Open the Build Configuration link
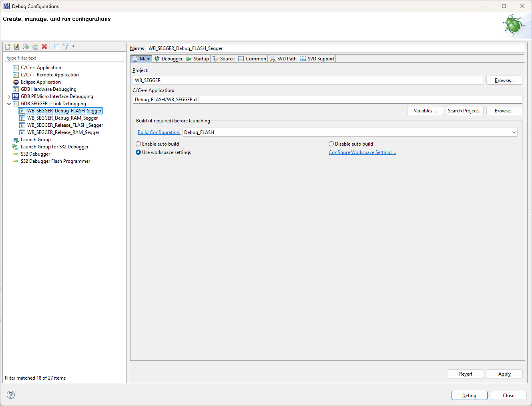Screen dimensions: 532x406 (x=159, y=132)
